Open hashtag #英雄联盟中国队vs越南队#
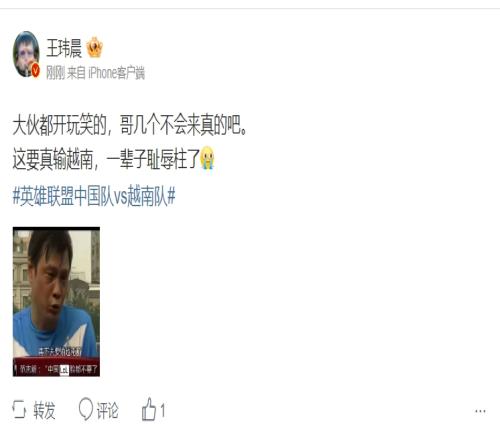The image size is (500, 440). 94,196
